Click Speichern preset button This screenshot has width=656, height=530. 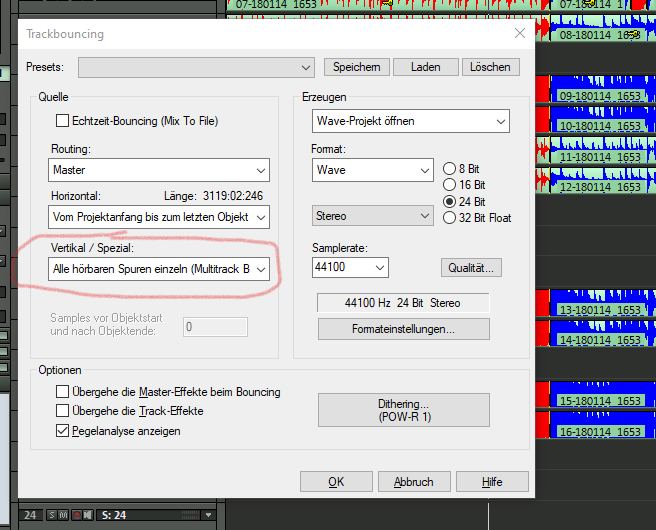357,67
